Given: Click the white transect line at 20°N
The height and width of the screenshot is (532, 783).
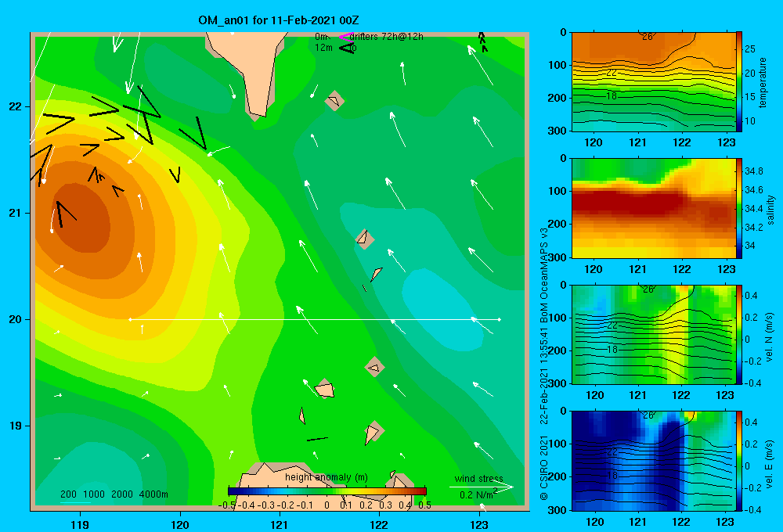Looking at the screenshot, I should tap(315, 319).
